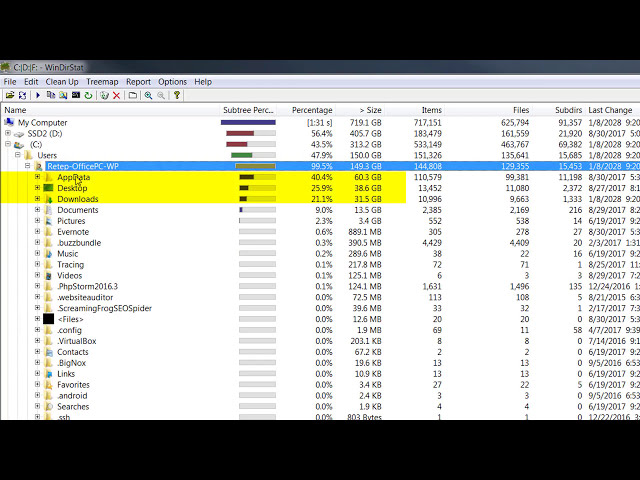The image size is (640, 480).
Task: Click the Documents row percentage bar
Action: coord(258,210)
